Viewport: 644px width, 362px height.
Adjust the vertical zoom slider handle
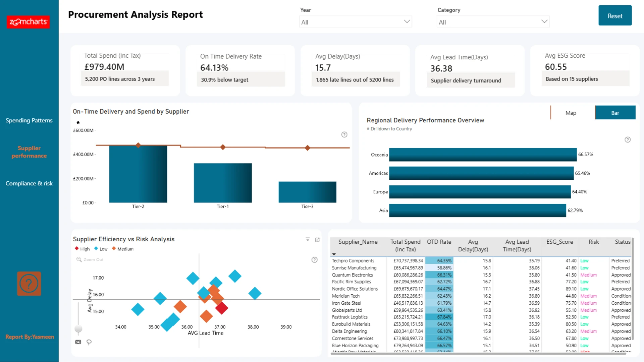(x=78, y=328)
